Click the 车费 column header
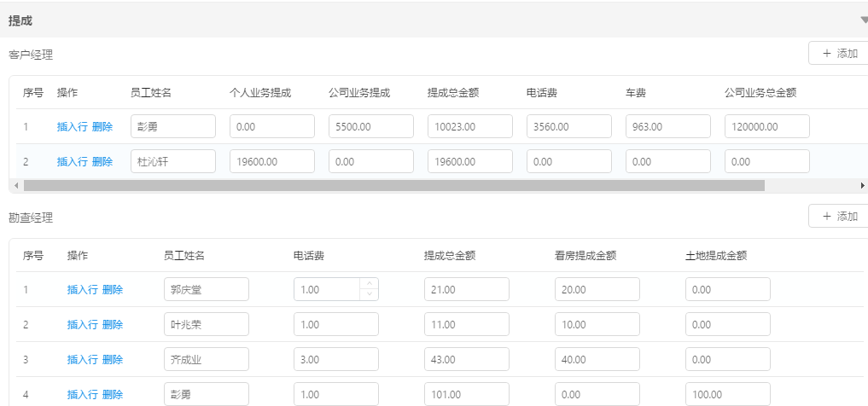The width and height of the screenshot is (868, 406). pos(636,93)
